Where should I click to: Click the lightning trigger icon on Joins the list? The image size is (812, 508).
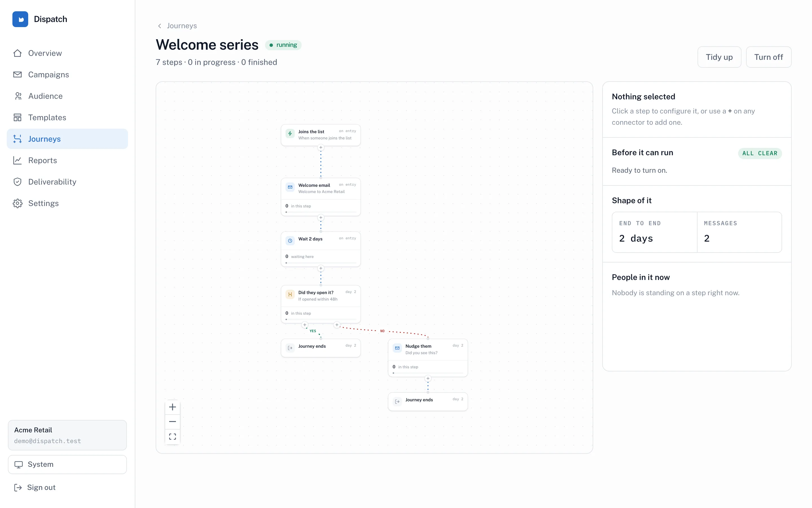(290, 133)
